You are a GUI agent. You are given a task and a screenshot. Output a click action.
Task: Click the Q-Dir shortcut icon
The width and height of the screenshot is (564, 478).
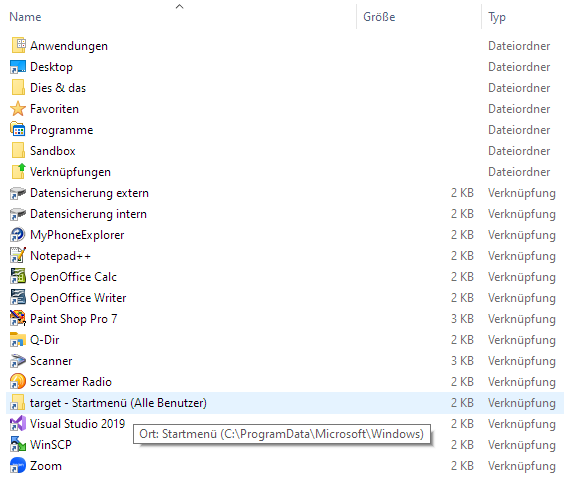tap(18, 340)
